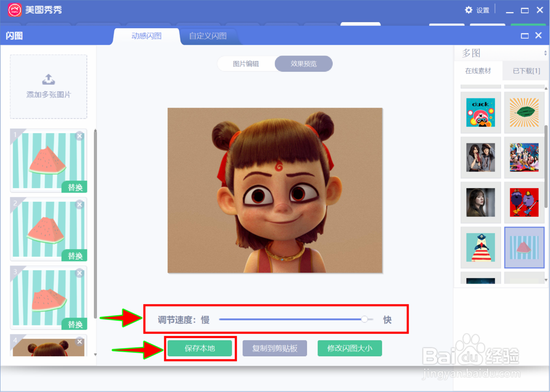This screenshot has height=392, width=550.
Task: Switch to 效果预览 mode
Action: click(x=304, y=64)
